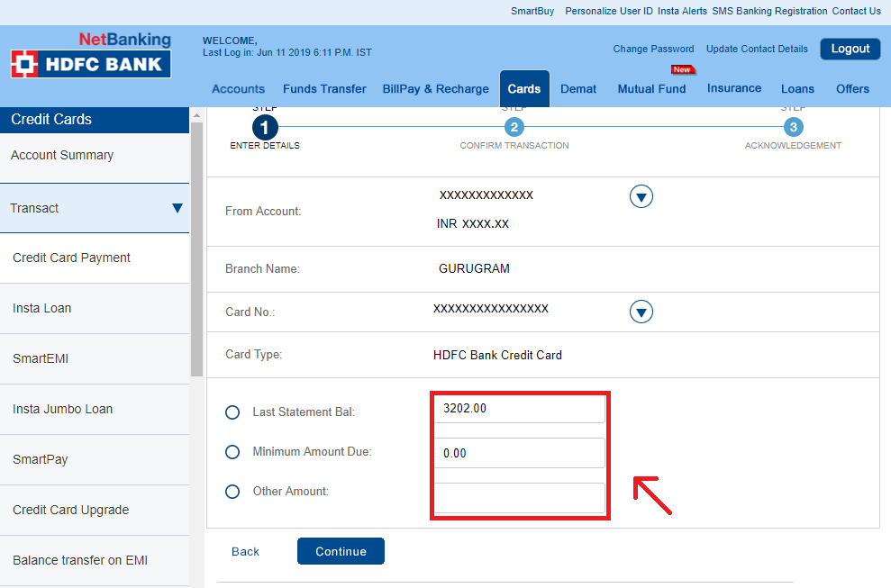This screenshot has height=588, width=891.
Task: Open SmartEMI in sidebar
Action: 95,359
